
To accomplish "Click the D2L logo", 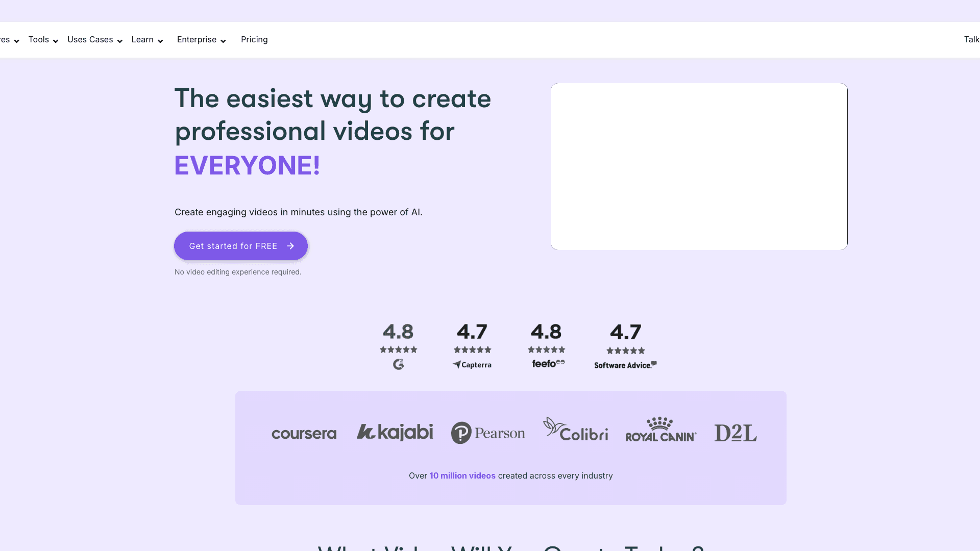I will 735,433.
